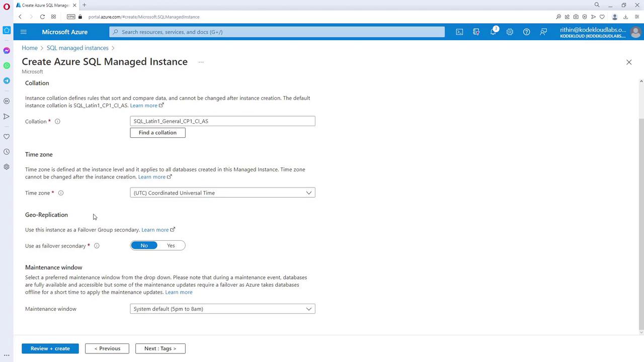Click the Azure account avatar picture
The image size is (644, 362).
(x=635, y=32)
